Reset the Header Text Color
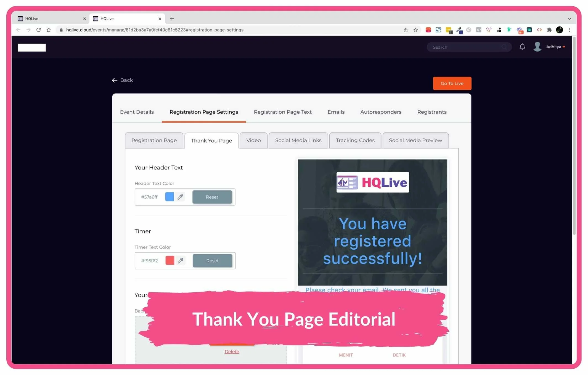This screenshot has width=588, height=375. (x=212, y=197)
